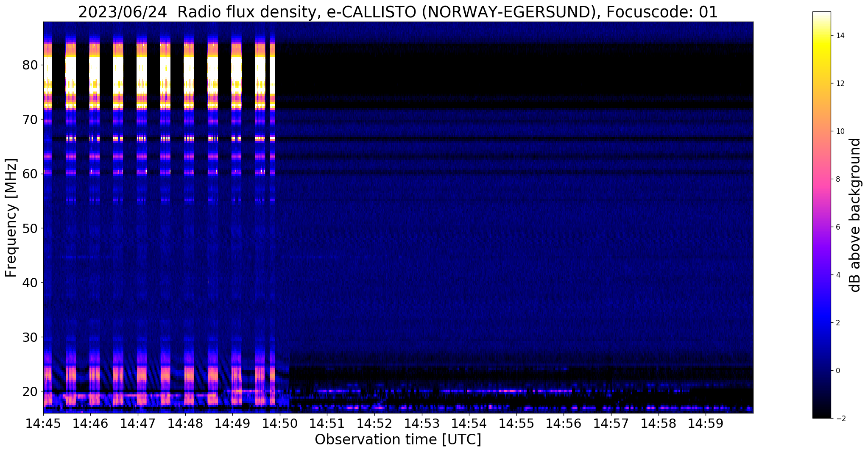Click the 14:57 time tick label
The width and height of the screenshot is (868, 452).
pos(611,423)
